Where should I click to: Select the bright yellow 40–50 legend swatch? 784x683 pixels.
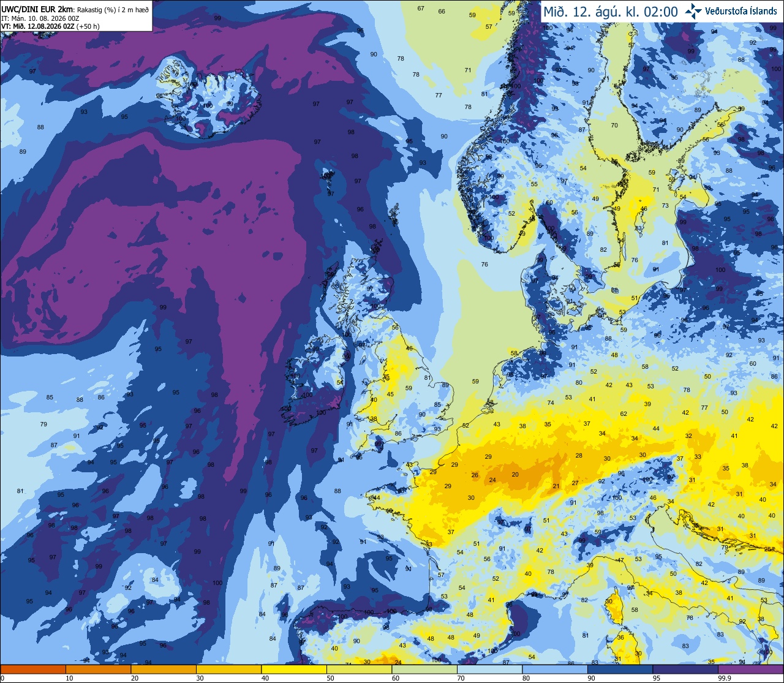294,670
